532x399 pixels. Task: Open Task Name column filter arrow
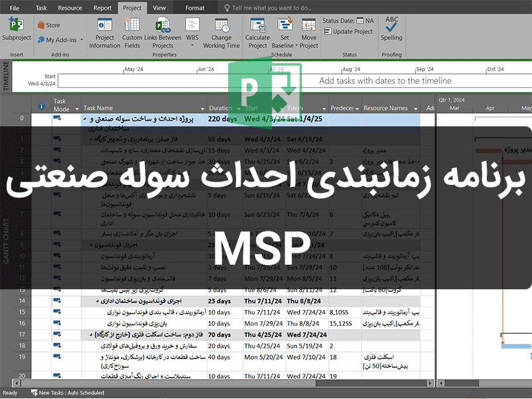(202, 108)
